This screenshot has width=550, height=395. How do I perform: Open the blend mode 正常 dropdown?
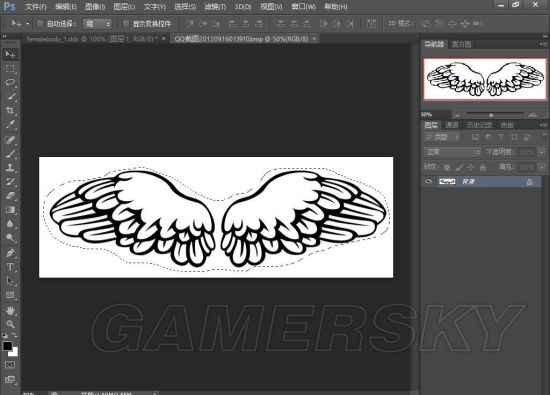452,152
